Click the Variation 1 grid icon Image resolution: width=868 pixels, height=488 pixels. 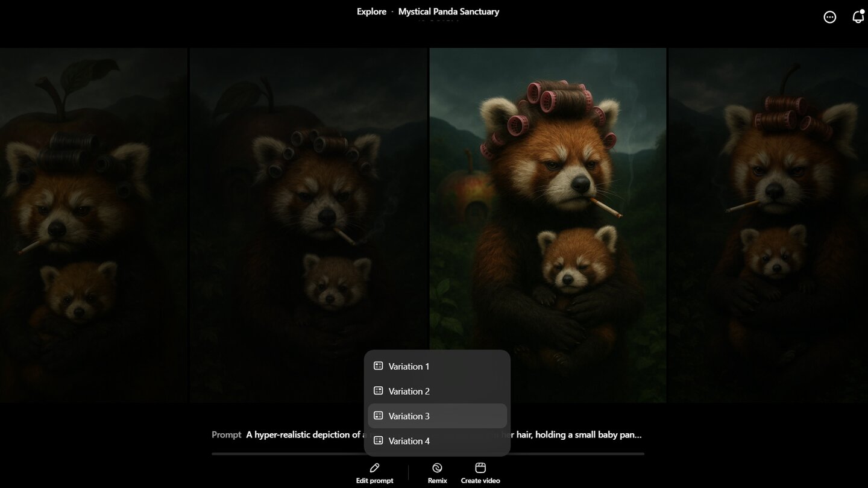(379, 366)
